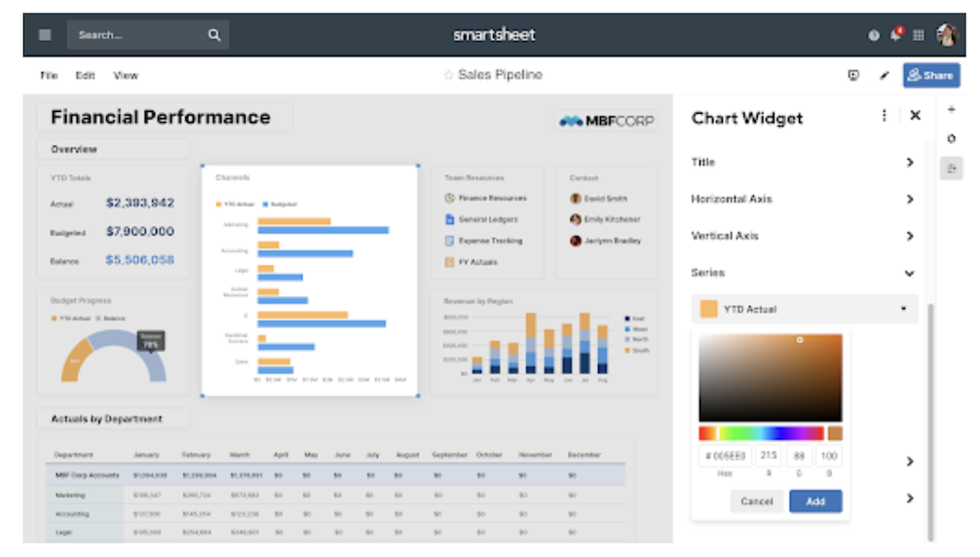This screenshot has width=980, height=557.
Task: Click the plus add widget icon on right rail
Action: (x=951, y=109)
